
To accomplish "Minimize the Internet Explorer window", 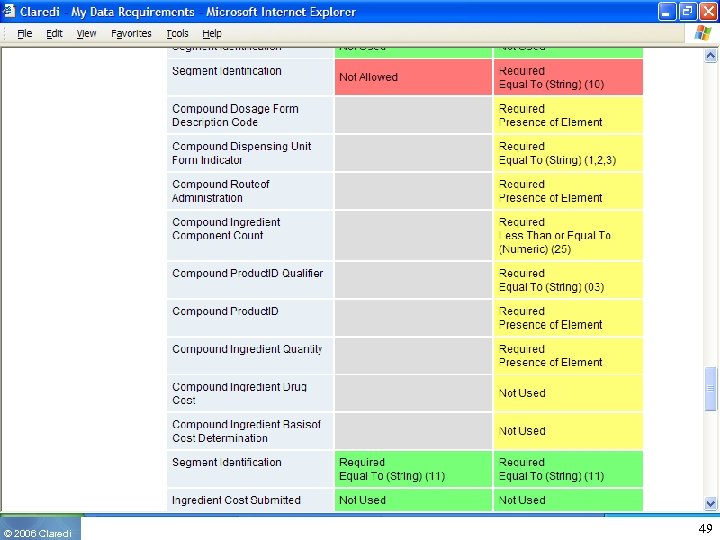I will point(666,11).
